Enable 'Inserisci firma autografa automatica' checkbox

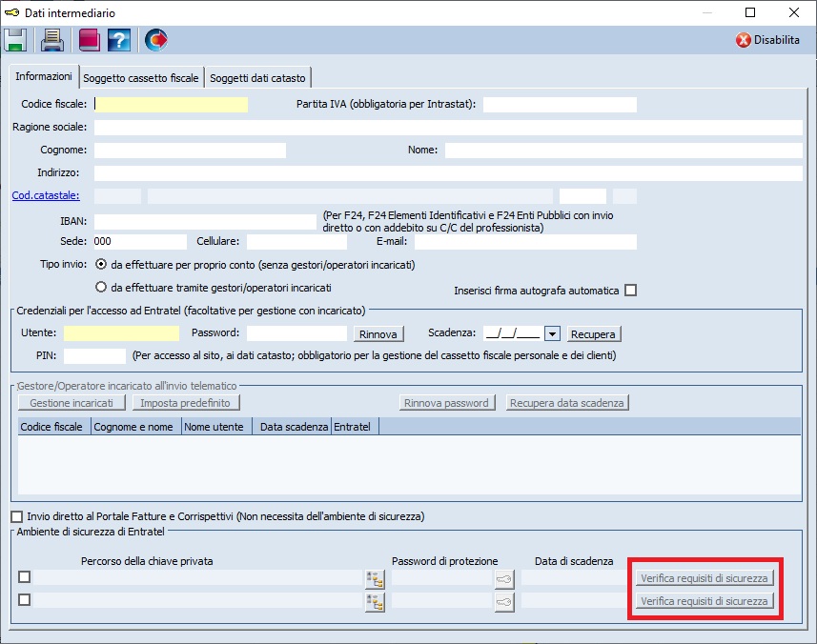coord(630,290)
